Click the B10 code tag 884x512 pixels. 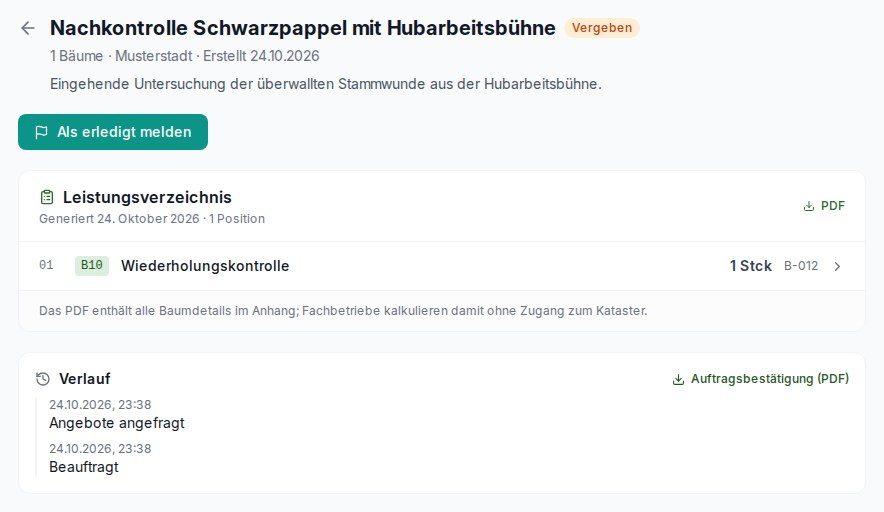(91, 265)
